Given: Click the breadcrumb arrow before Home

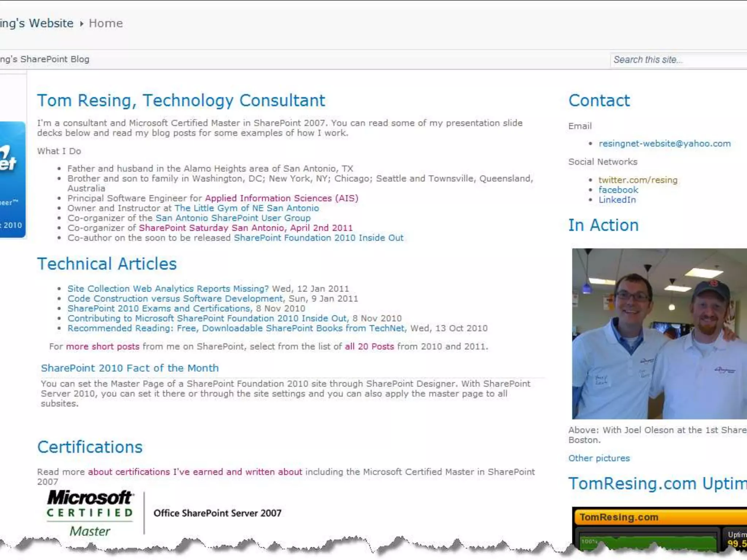Looking at the screenshot, I should 81,24.
